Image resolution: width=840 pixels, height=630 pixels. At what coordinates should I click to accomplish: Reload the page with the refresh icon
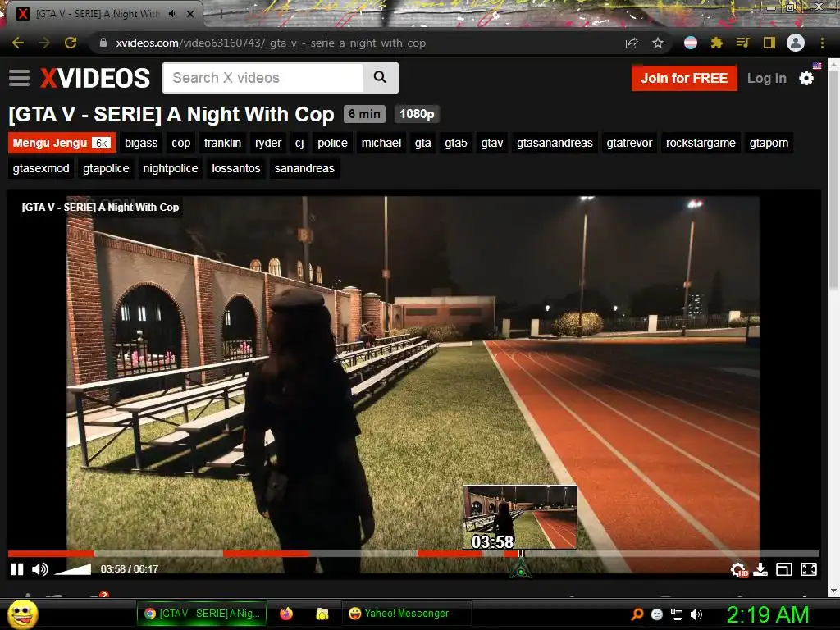[x=71, y=43]
